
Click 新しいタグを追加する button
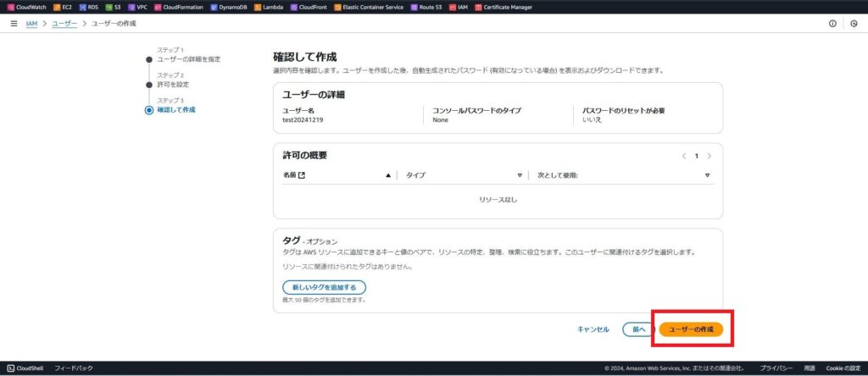pos(324,288)
